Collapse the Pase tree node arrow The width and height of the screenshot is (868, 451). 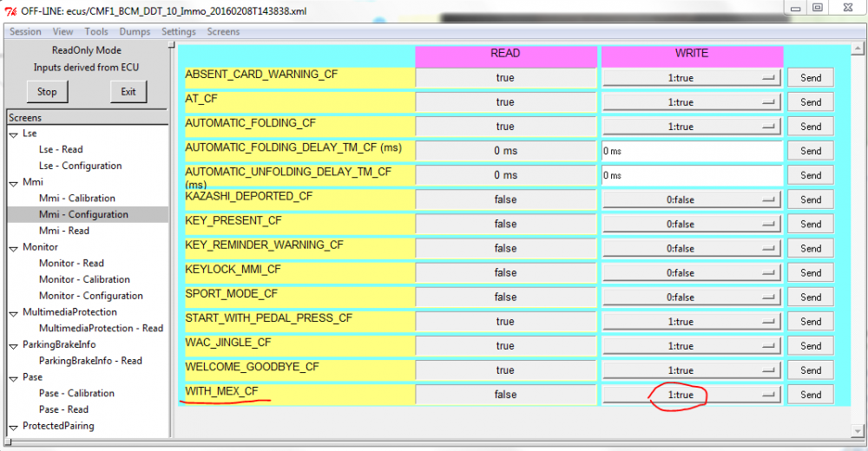[13, 378]
